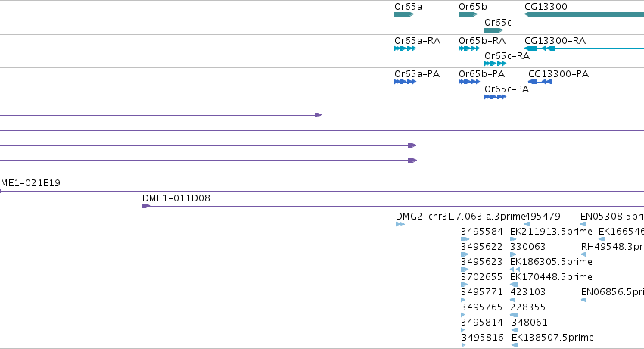Click the DME1-011D08 purple clone line
Screen dimensions: 644x349
coord(393,206)
